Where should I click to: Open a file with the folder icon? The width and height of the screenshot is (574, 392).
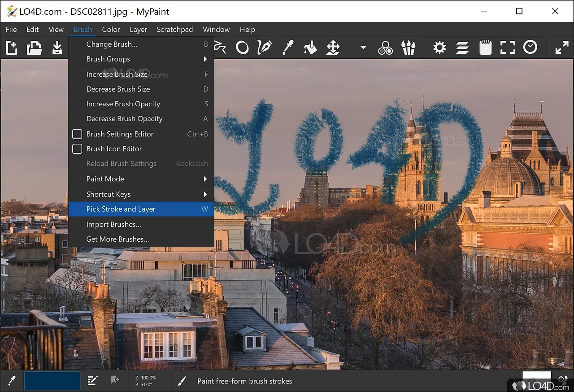(34, 47)
